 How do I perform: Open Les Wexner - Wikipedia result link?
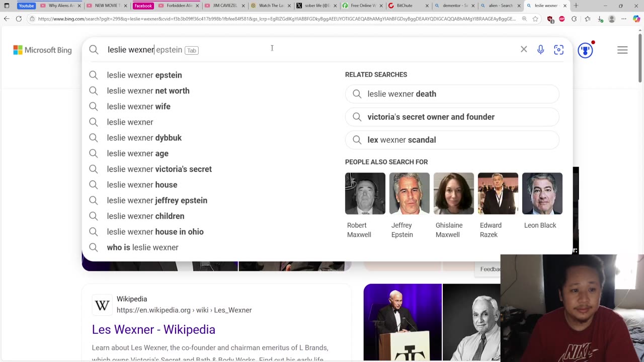click(x=153, y=329)
